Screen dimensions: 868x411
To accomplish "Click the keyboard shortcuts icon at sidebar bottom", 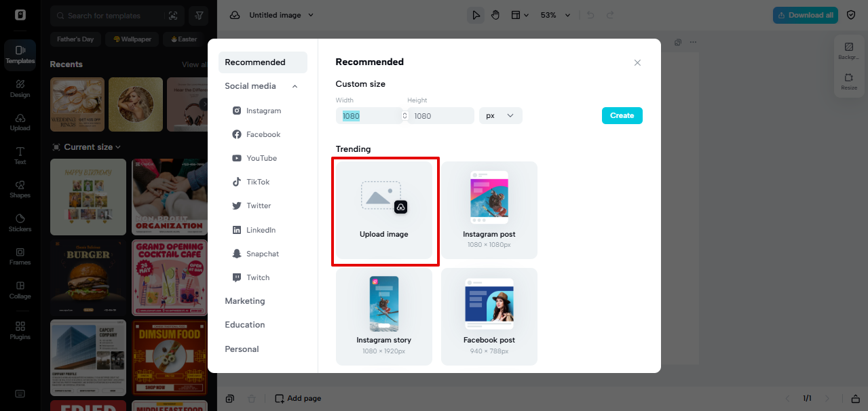I will 20,394.
